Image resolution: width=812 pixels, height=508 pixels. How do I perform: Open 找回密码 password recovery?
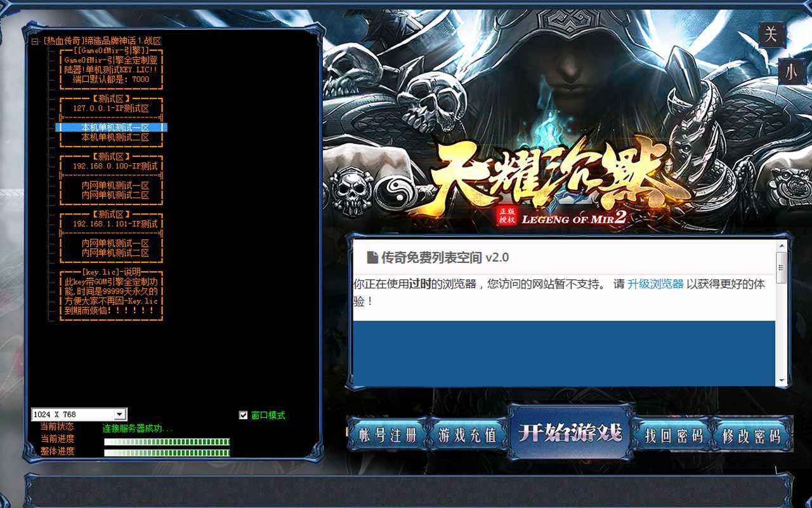(x=673, y=436)
